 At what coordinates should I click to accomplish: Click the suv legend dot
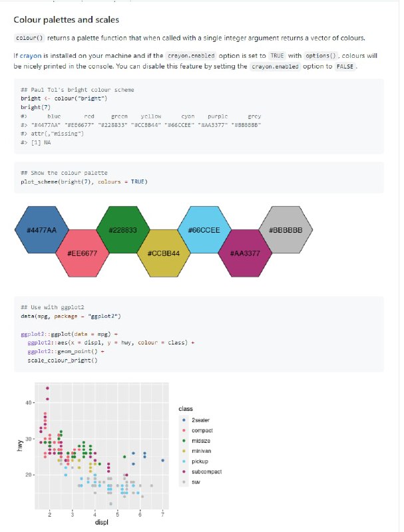point(183,481)
